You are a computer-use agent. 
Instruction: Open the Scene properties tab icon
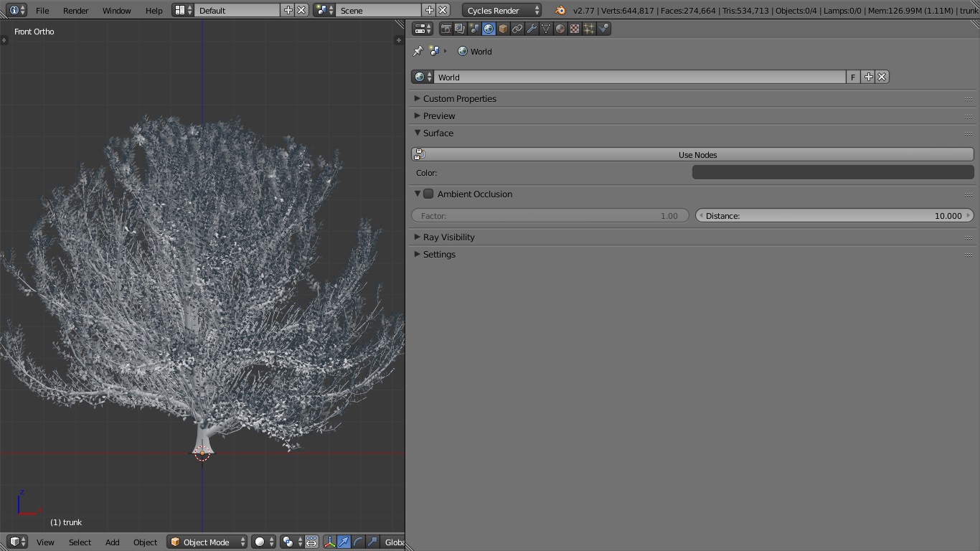[x=474, y=29]
